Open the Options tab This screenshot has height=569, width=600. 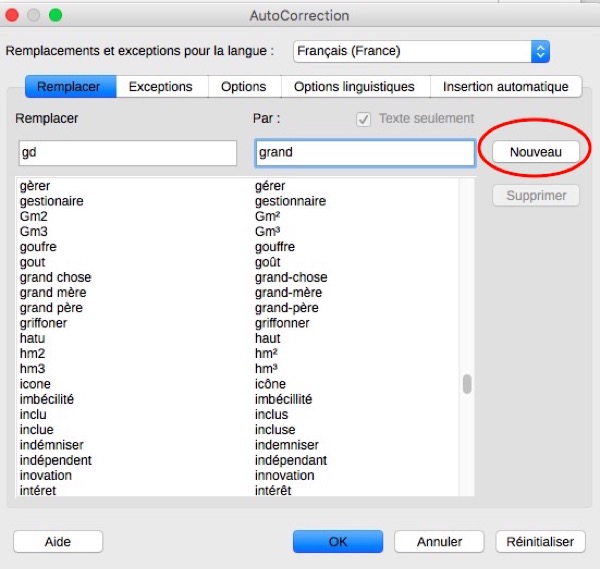tap(243, 87)
